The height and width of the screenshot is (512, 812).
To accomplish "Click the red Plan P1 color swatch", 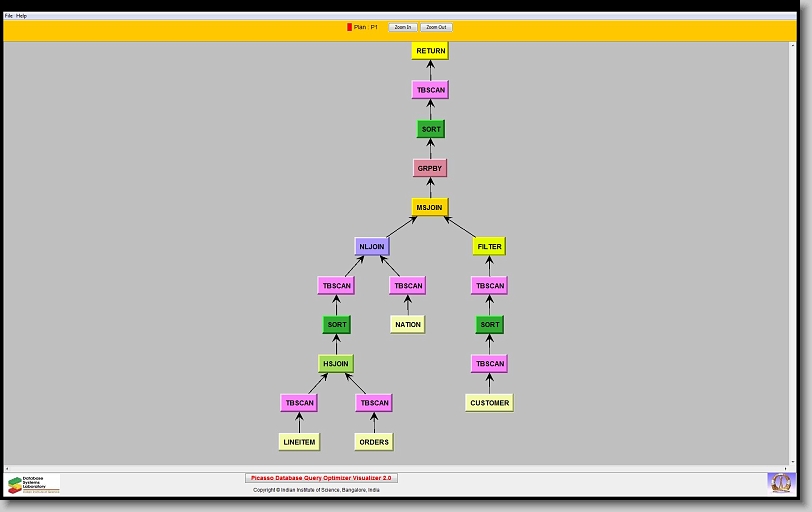I will click(x=349, y=27).
